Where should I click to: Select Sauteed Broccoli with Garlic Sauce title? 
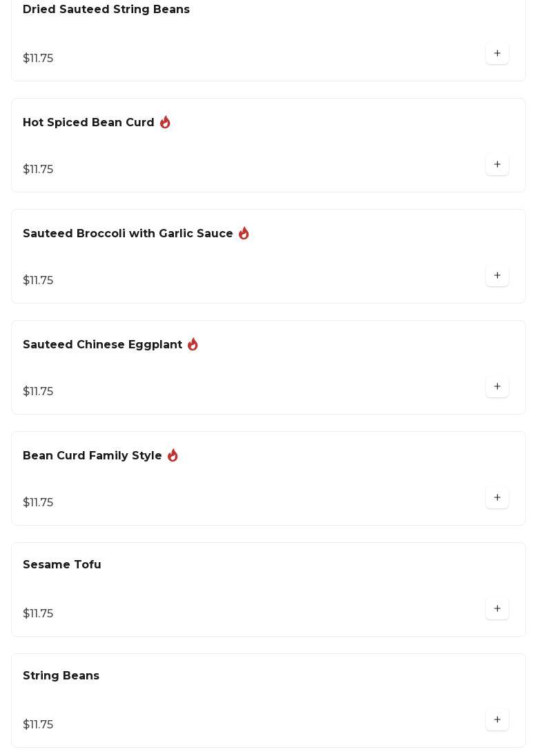tap(128, 234)
